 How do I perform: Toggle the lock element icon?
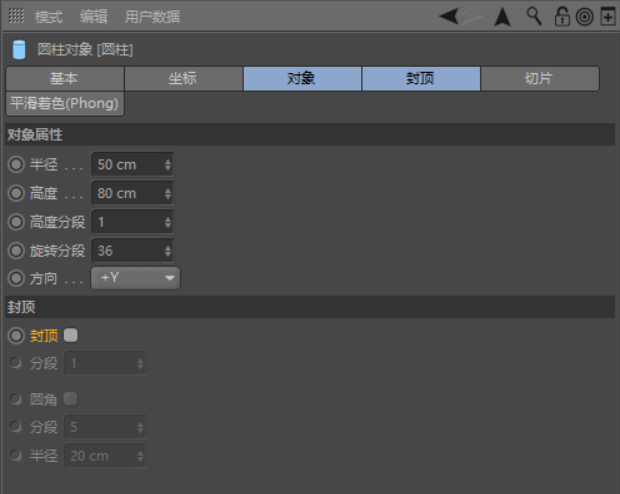561,17
